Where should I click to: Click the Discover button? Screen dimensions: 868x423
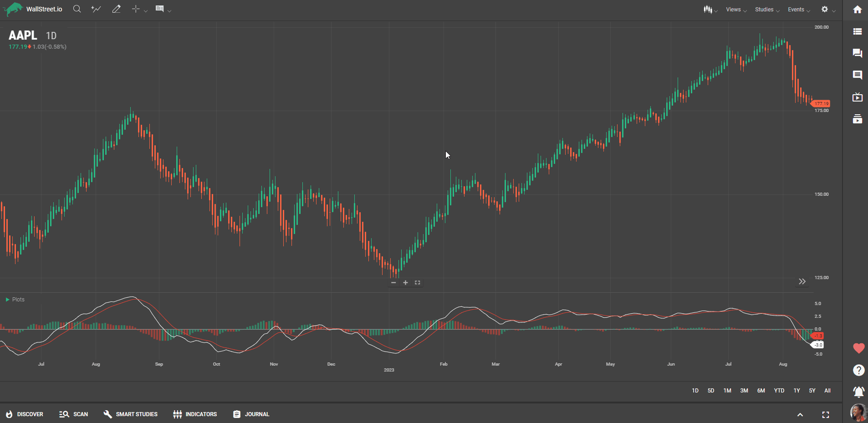[x=25, y=414]
